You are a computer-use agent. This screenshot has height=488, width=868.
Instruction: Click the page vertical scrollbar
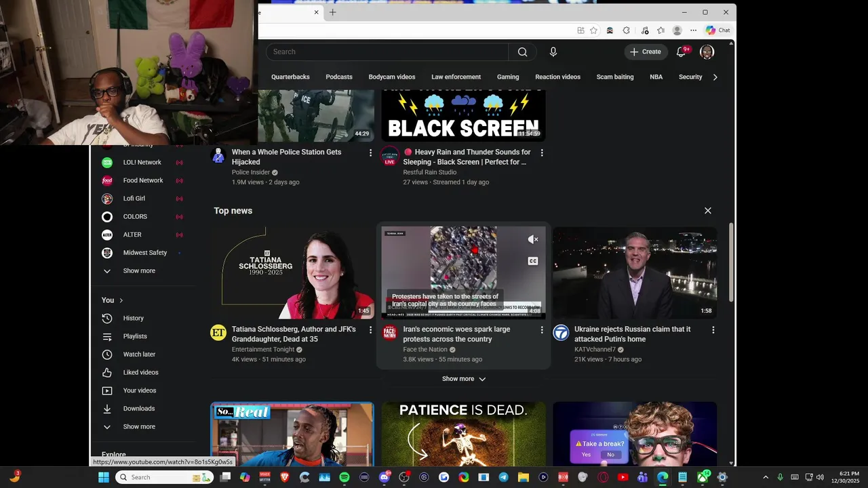pos(731,262)
